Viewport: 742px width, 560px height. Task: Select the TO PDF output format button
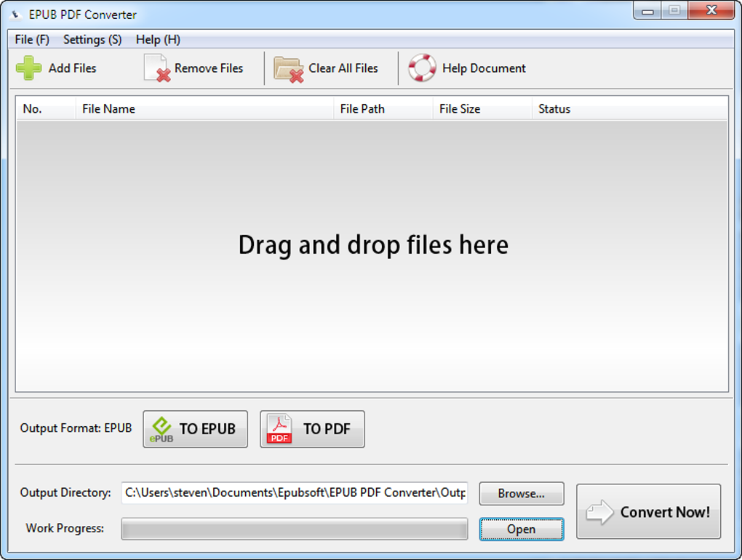pos(312,429)
